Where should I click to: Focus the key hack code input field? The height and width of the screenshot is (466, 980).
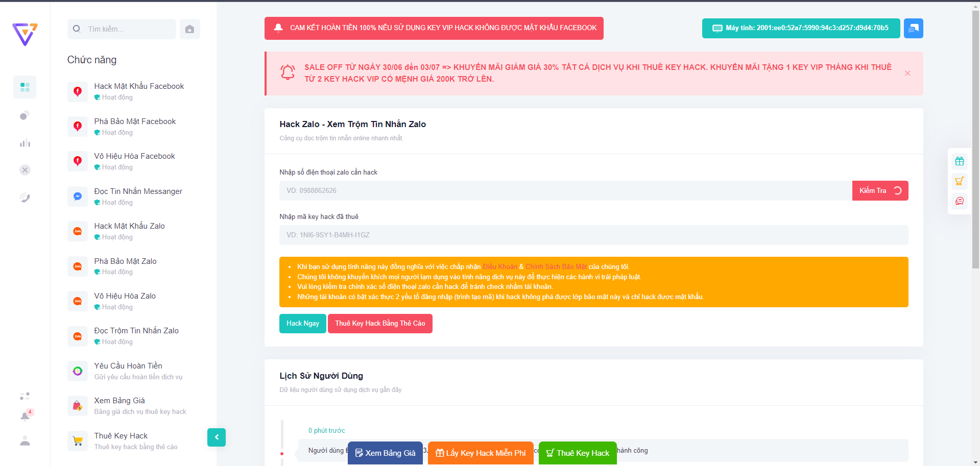(593, 235)
